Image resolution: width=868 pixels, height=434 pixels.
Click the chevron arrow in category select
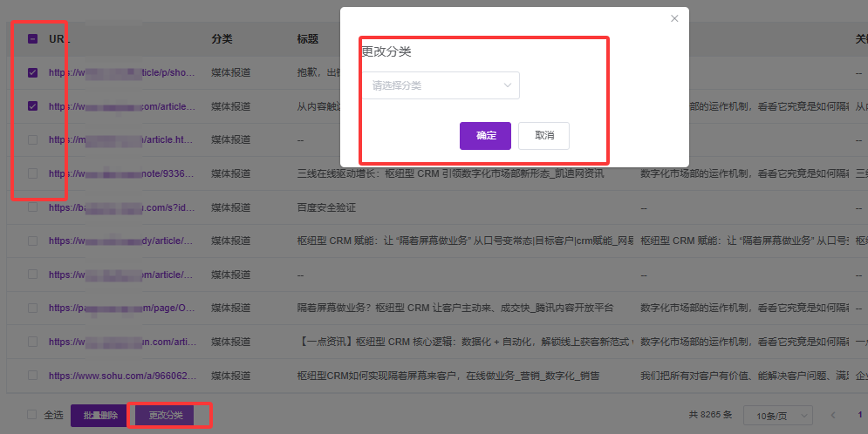tap(507, 85)
